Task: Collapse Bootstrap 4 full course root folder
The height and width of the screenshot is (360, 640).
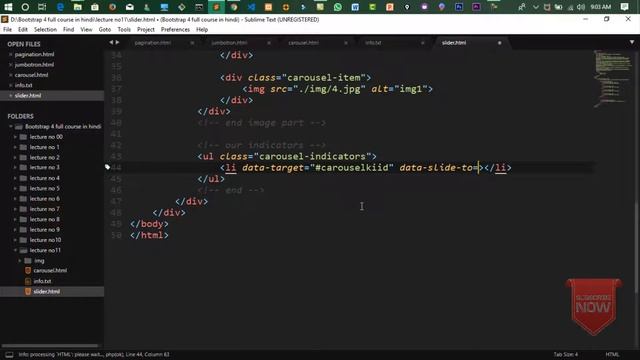Action: pyautogui.click(x=11, y=127)
